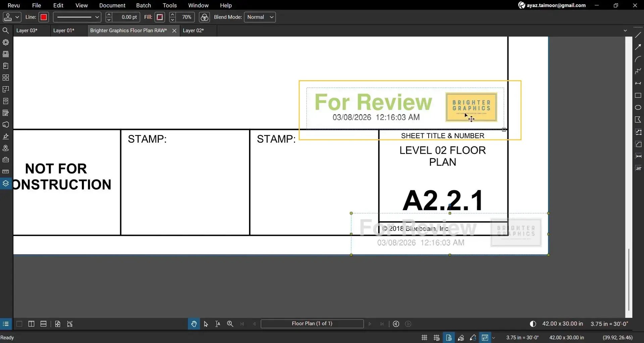The image size is (644, 343).
Task: Open the Batch menu
Action: click(144, 5)
